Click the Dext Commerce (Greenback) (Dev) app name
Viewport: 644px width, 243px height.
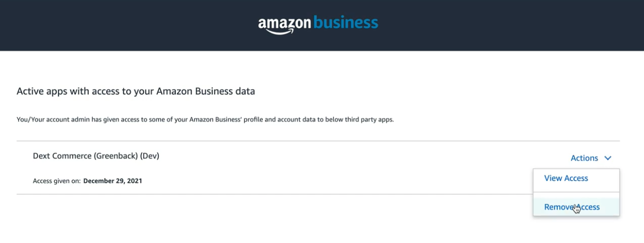point(96,156)
